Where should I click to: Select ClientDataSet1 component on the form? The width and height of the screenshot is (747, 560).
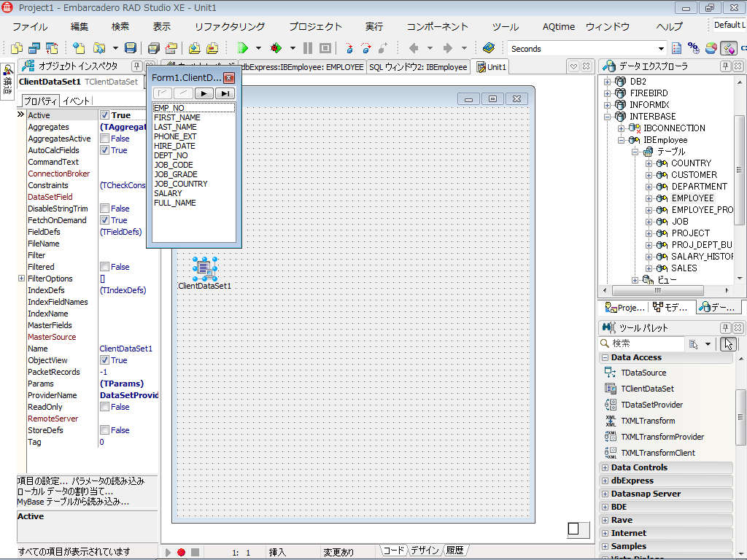point(205,269)
